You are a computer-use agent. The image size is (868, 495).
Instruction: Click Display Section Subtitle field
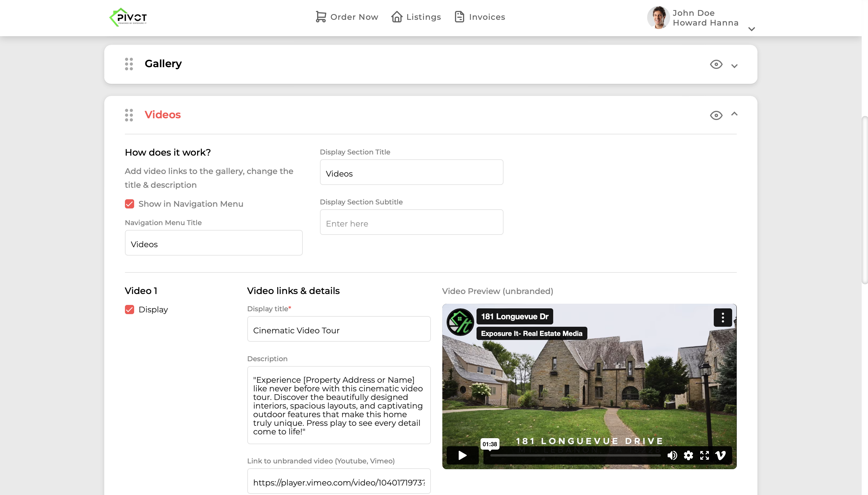(x=411, y=223)
